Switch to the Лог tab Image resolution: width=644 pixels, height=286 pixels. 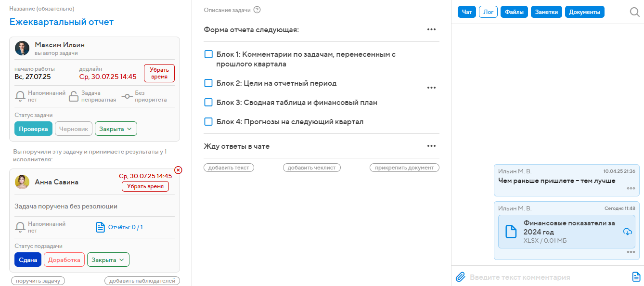point(488,12)
